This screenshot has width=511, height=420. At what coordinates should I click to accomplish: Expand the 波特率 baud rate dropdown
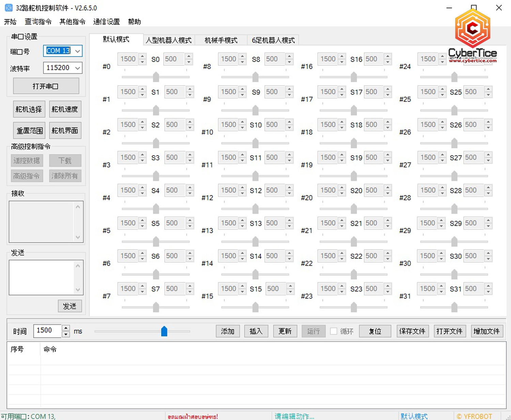click(78, 68)
